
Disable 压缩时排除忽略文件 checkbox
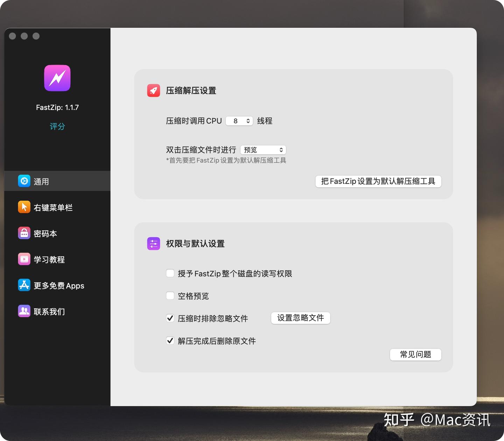(x=170, y=318)
